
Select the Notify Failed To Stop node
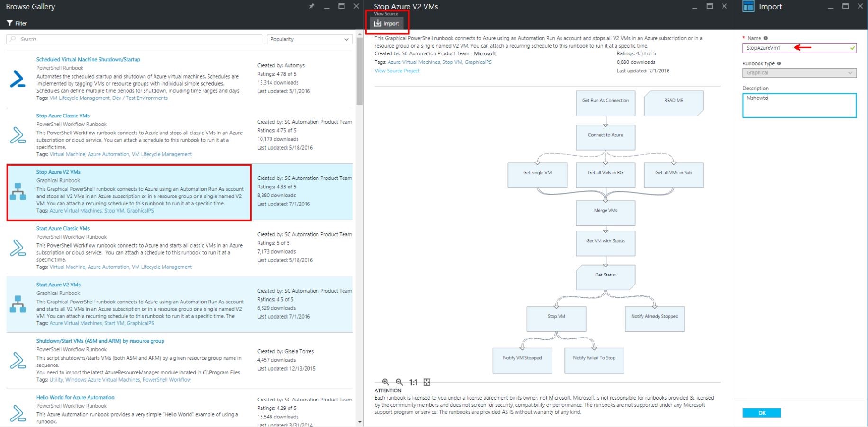click(x=594, y=361)
